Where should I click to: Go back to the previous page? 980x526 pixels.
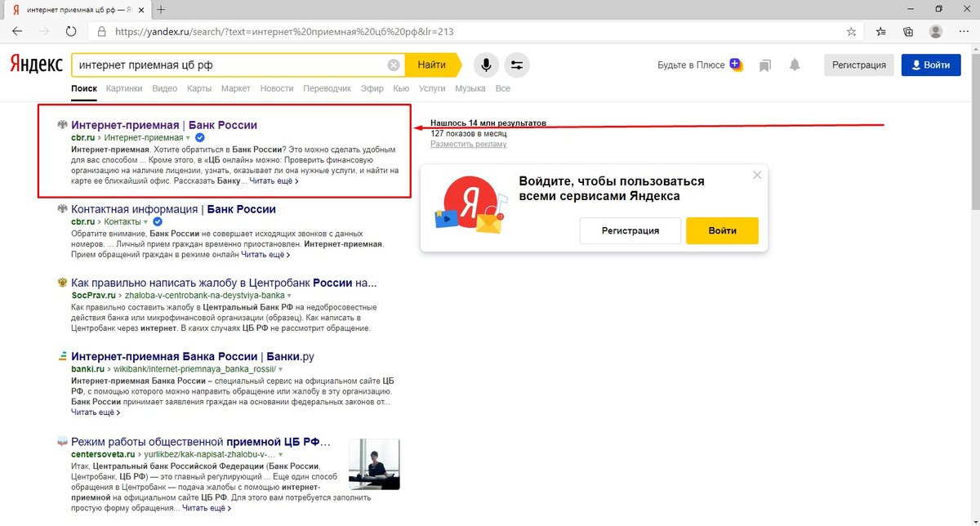tap(17, 32)
